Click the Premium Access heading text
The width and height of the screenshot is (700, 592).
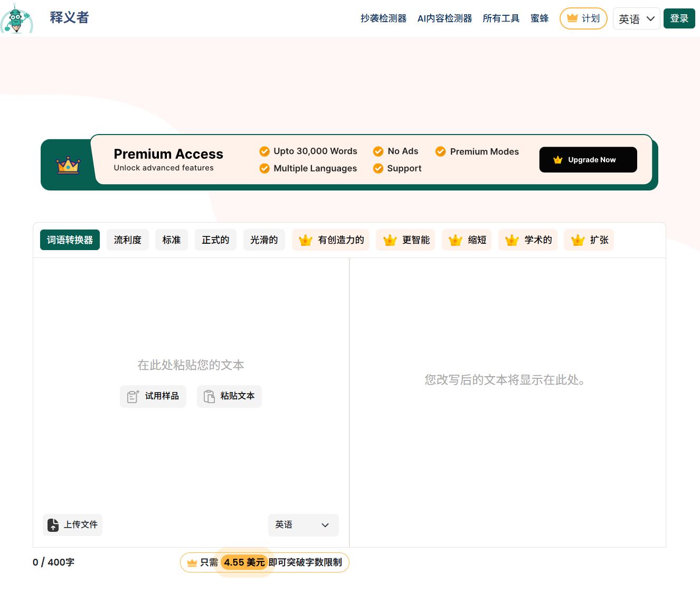click(168, 154)
